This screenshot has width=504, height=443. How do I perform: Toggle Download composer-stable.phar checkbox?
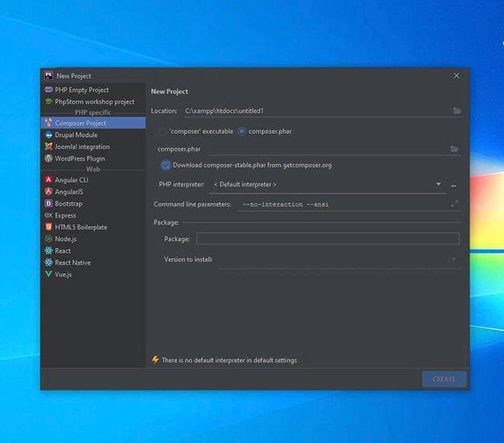coord(165,165)
